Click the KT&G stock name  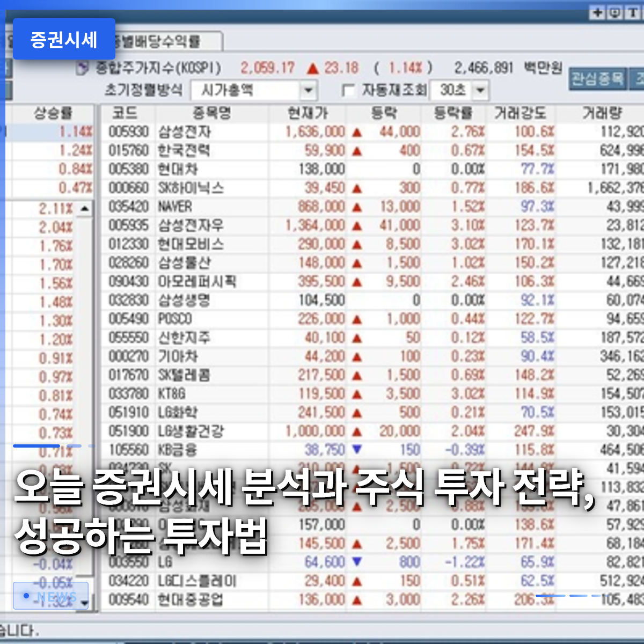(172, 394)
